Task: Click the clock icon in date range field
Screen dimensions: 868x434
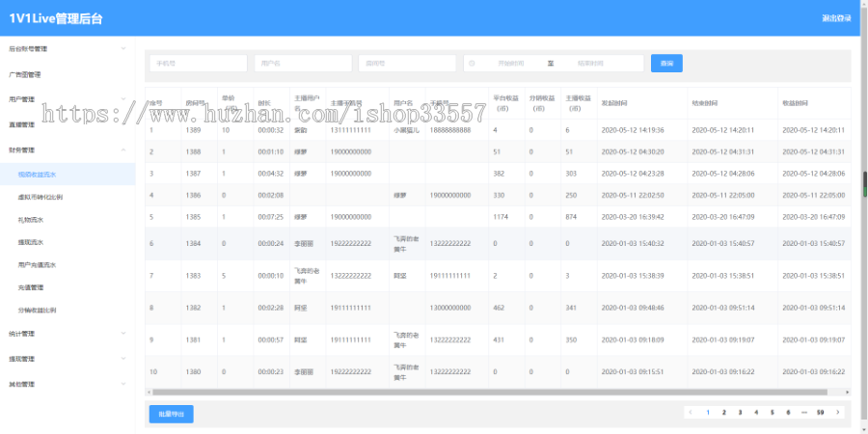Action: point(473,63)
